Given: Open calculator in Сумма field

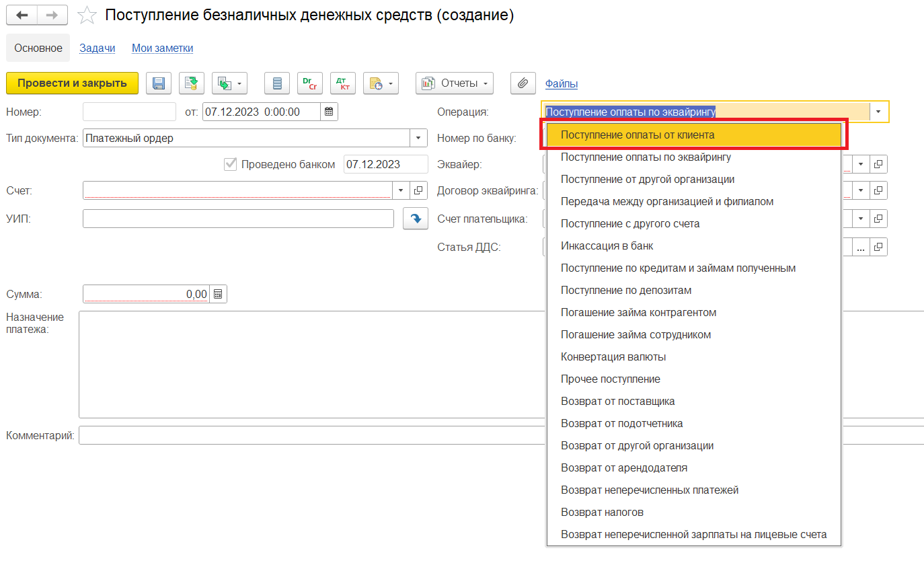Looking at the screenshot, I should (218, 294).
